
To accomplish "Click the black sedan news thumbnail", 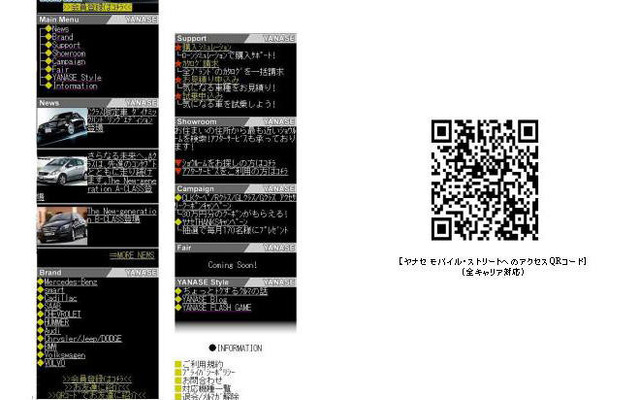I will (62, 127).
